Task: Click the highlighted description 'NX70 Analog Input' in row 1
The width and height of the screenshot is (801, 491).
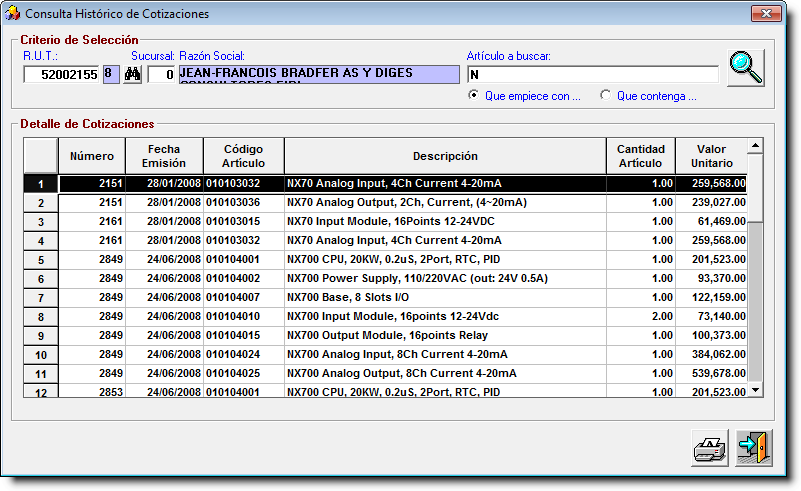Action: 394,183
